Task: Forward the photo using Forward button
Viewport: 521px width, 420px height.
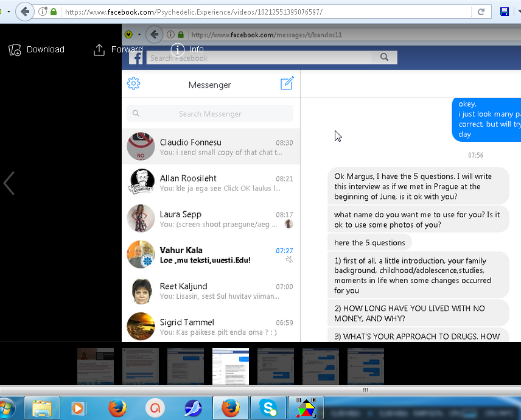Action: pos(117,49)
